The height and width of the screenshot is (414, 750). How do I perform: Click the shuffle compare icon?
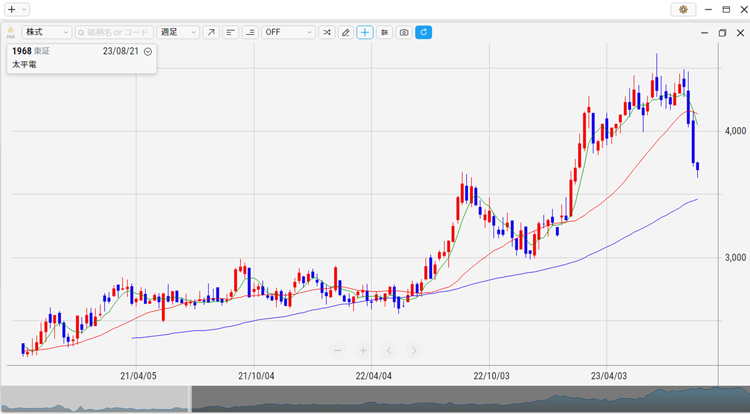pyautogui.click(x=327, y=32)
